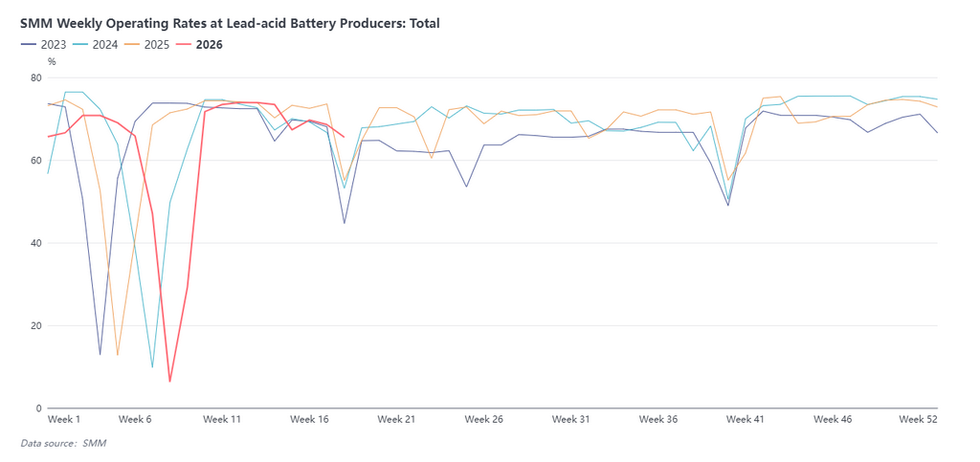
Task: Select Week 46 on the x-axis
Action: pyautogui.click(x=832, y=419)
